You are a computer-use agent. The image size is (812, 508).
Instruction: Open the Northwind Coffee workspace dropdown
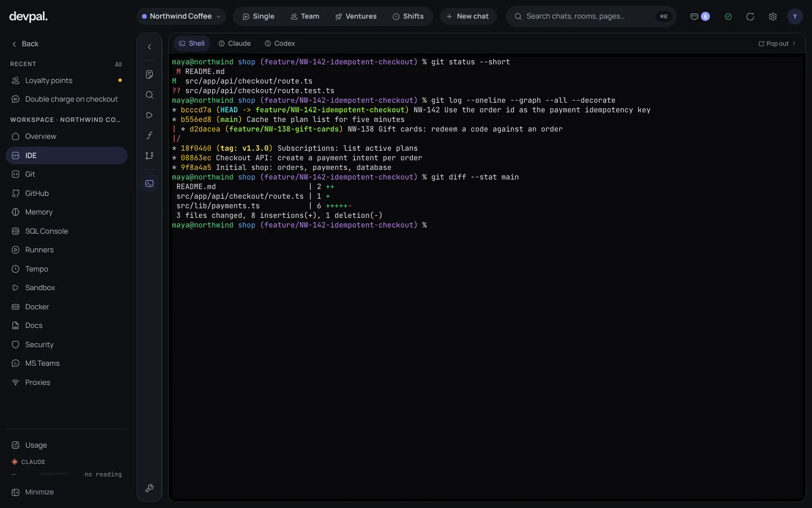[x=181, y=16]
